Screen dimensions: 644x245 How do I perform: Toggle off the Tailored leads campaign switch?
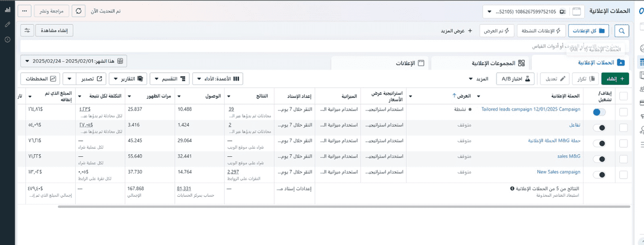tap(599, 112)
